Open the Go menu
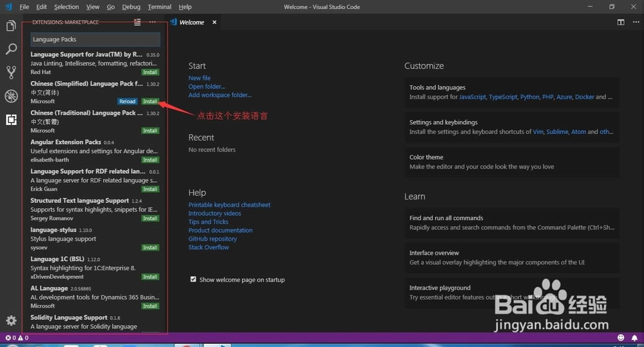Screen dimensions: 644x347 click(111, 6)
